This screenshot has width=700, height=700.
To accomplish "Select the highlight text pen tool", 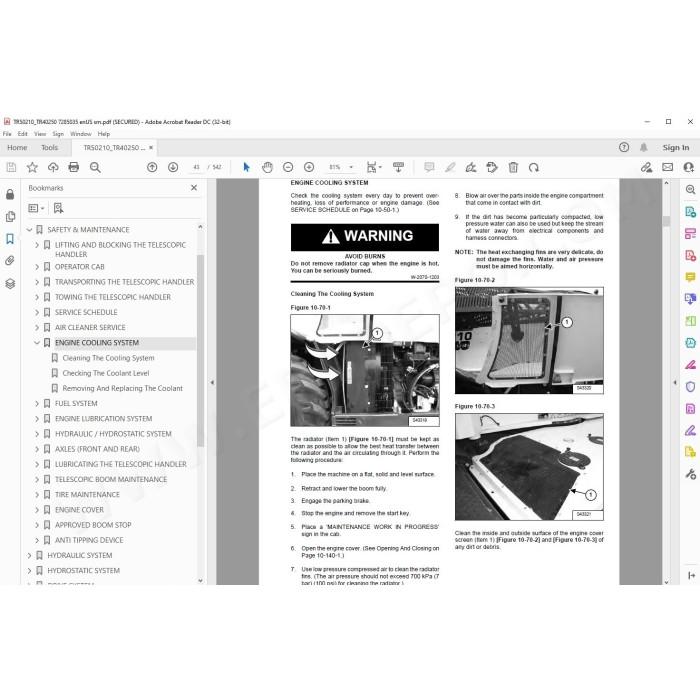I will [450, 167].
